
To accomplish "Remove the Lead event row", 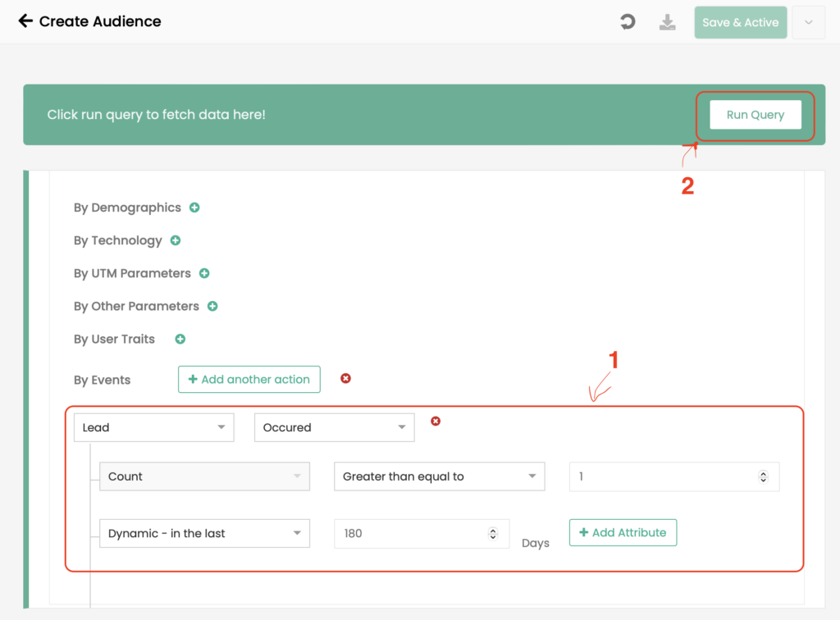I will click(x=436, y=422).
